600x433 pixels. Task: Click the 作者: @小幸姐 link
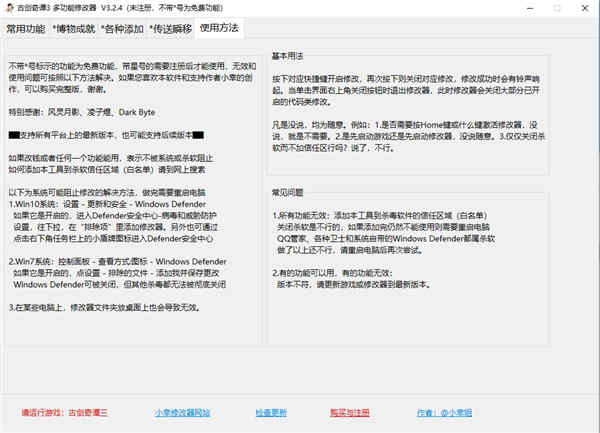pos(444,413)
